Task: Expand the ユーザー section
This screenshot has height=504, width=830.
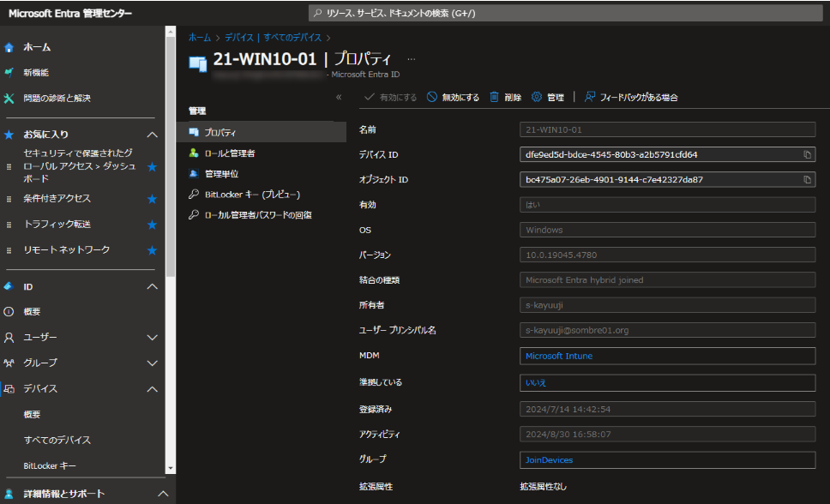Action: (x=152, y=338)
